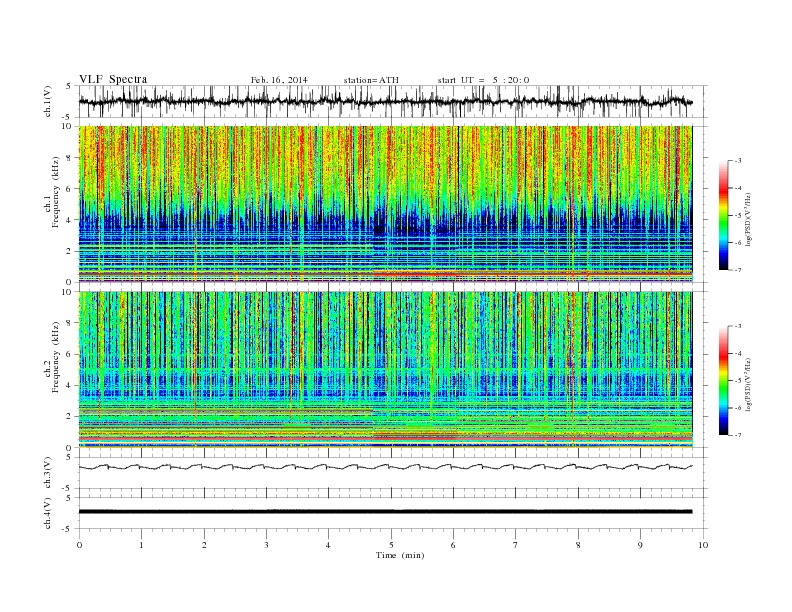Click the 'ch.3(V)' axis label
792x612 pixels.
pos(48,473)
